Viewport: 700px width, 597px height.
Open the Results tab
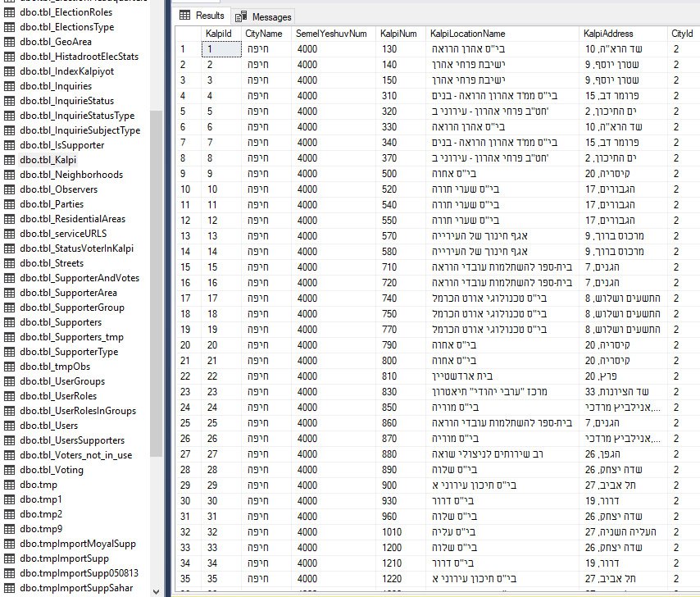tap(209, 16)
